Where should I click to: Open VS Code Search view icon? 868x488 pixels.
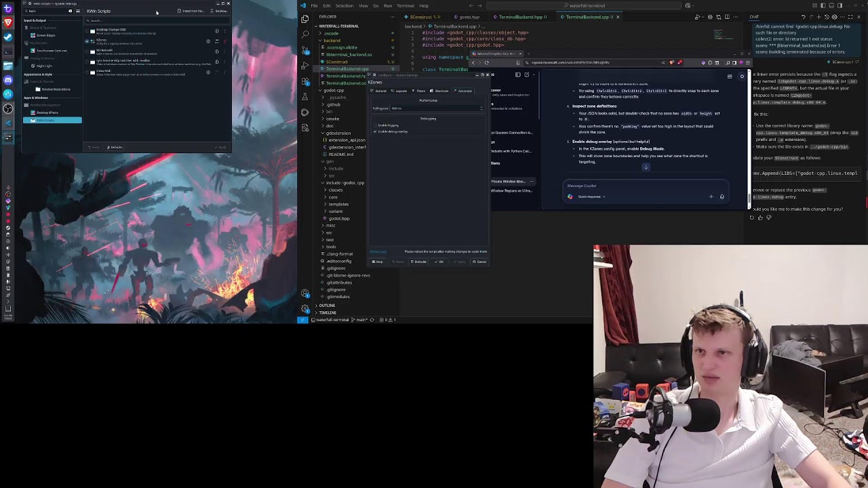304,34
